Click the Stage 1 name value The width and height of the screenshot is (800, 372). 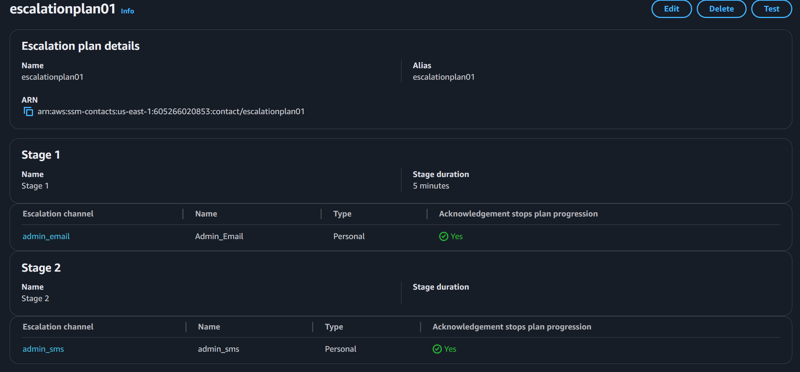tap(35, 186)
